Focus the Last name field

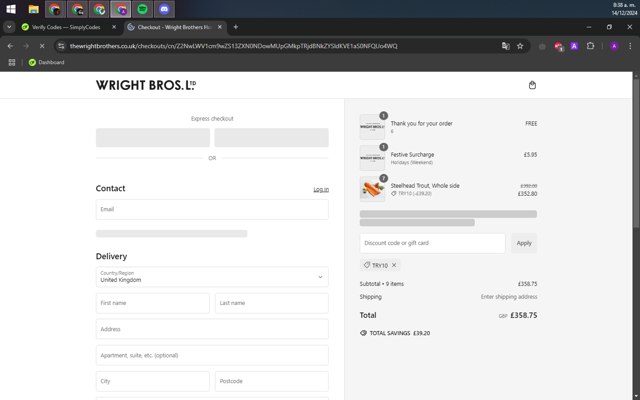[x=271, y=303]
